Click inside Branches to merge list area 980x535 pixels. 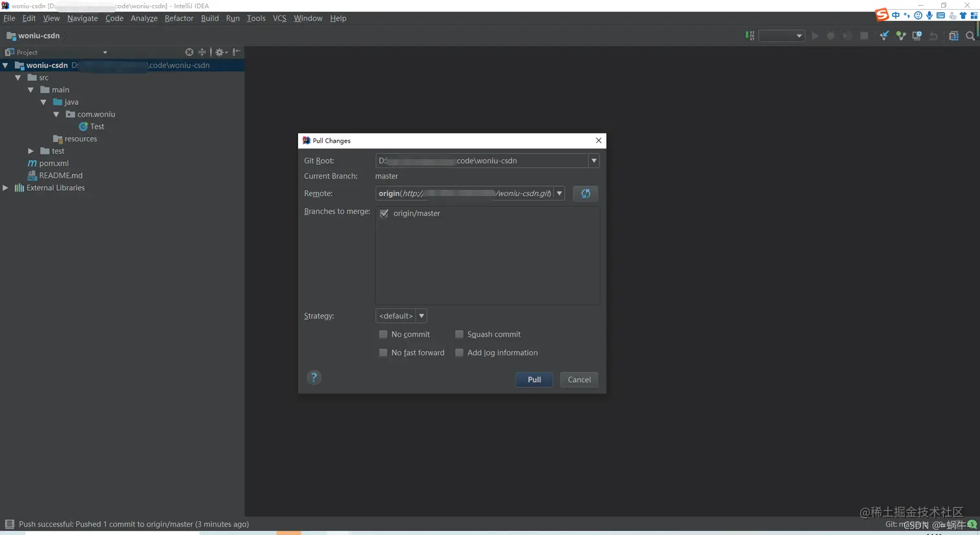[487, 256]
